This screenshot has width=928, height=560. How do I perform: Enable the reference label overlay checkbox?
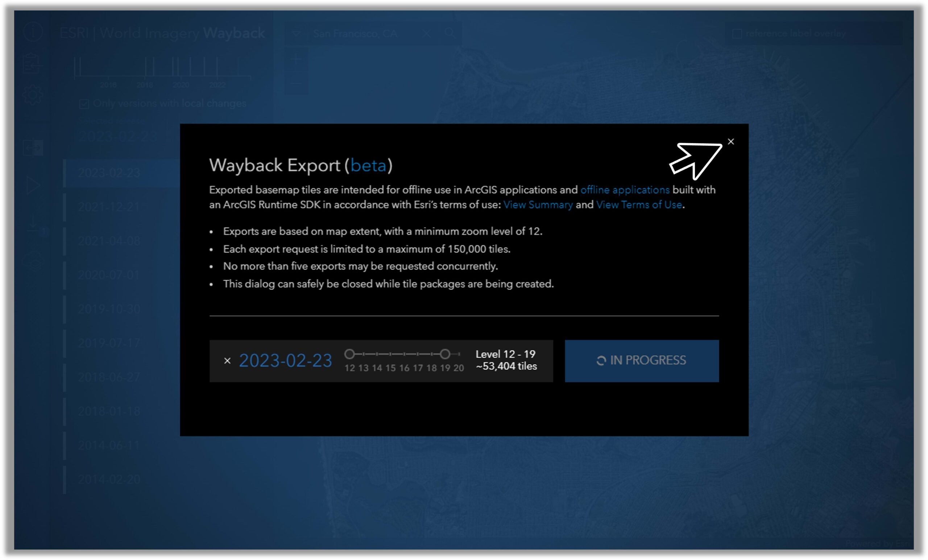pyautogui.click(x=737, y=34)
